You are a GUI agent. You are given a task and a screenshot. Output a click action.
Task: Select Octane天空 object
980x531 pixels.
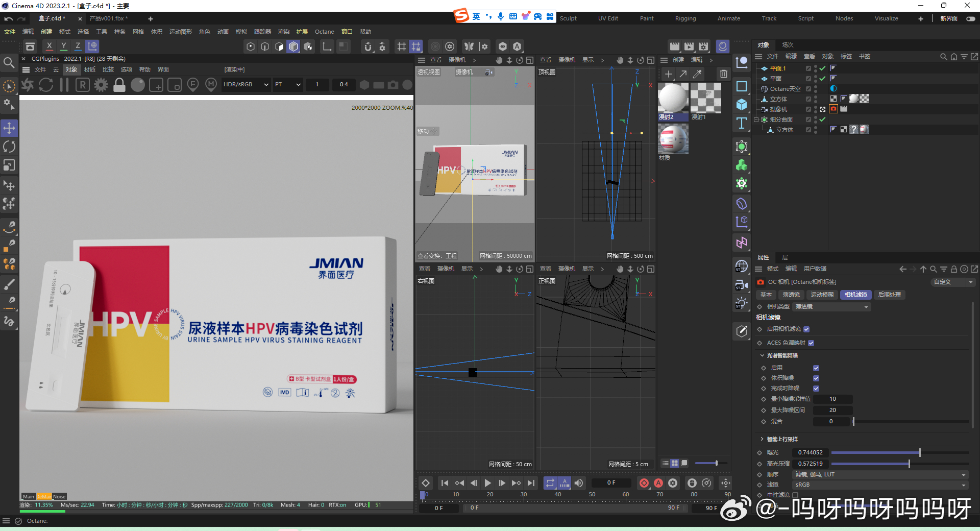[785, 89]
